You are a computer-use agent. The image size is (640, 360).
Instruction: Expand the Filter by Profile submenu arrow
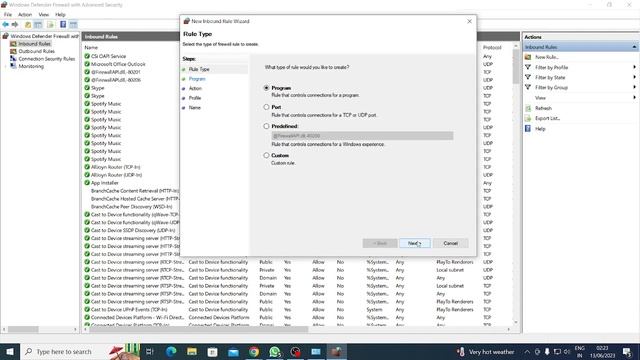coord(634,67)
